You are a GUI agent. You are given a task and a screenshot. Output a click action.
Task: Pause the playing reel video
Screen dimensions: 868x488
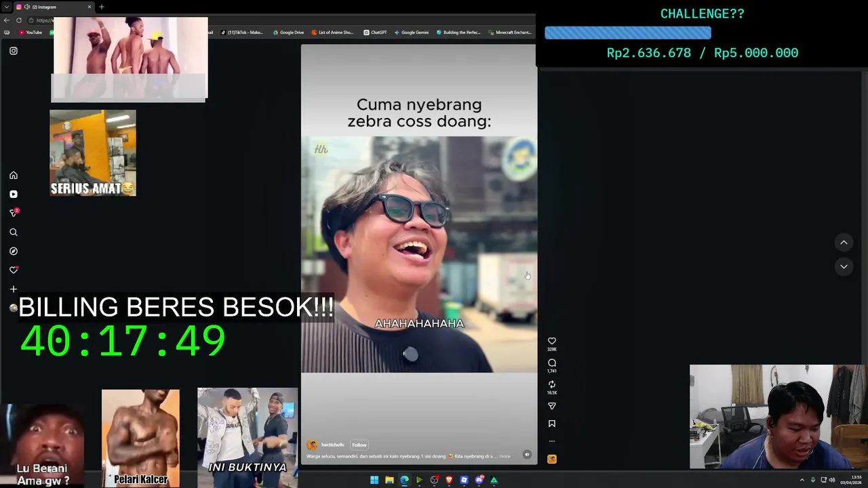419,254
